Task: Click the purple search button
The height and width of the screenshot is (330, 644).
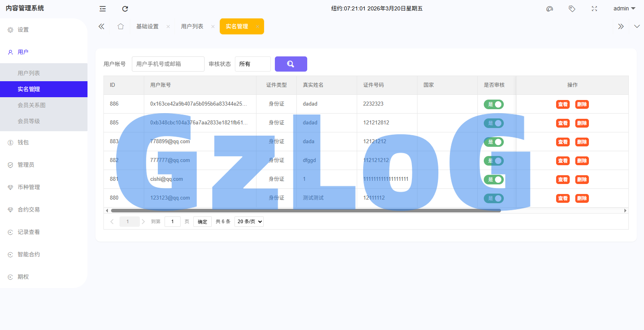Action: pyautogui.click(x=291, y=64)
